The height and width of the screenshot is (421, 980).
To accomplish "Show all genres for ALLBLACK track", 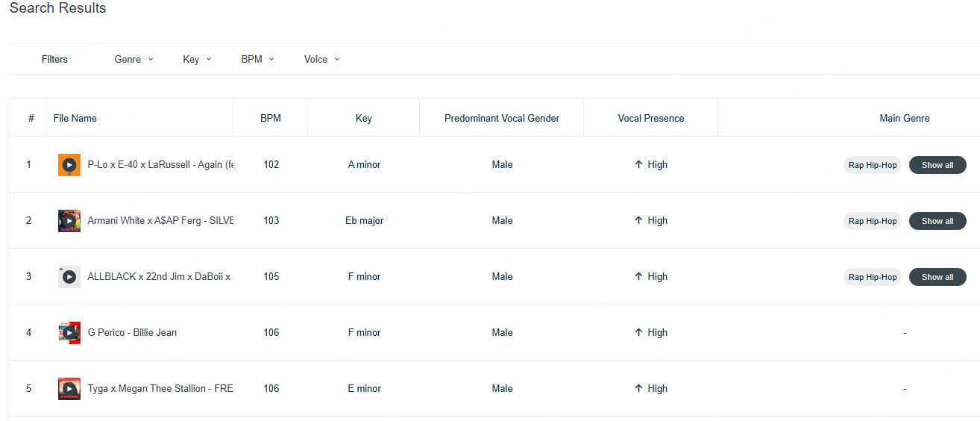I will tap(937, 277).
